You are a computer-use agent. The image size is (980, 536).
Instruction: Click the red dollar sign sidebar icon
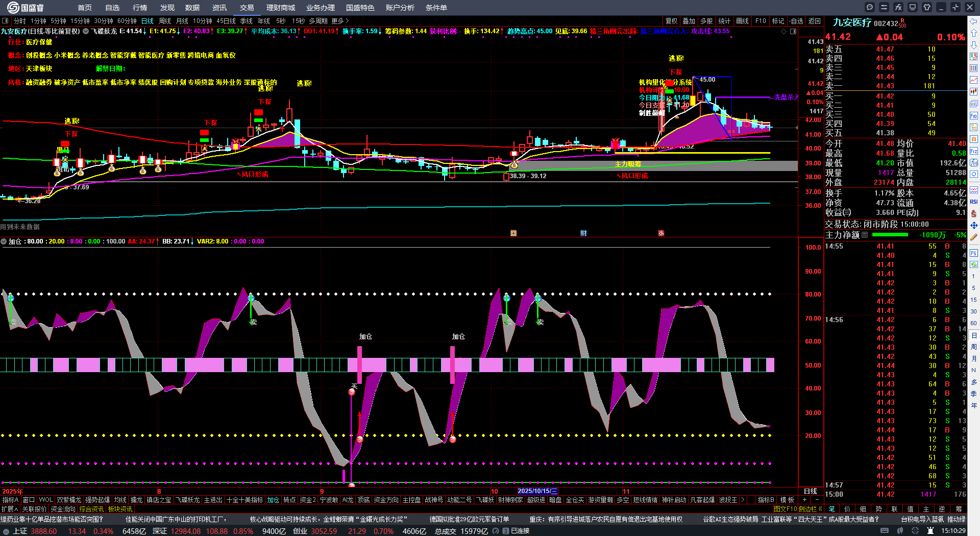[974, 213]
